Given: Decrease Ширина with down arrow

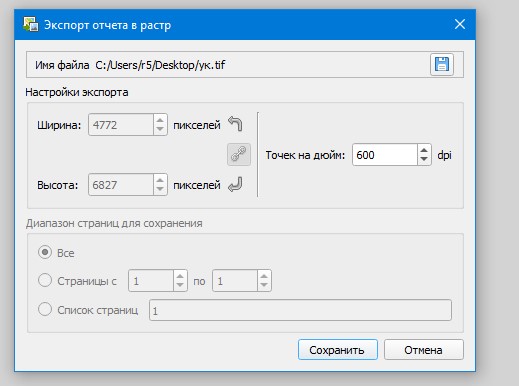Looking at the screenshot, I should (160, 129).
